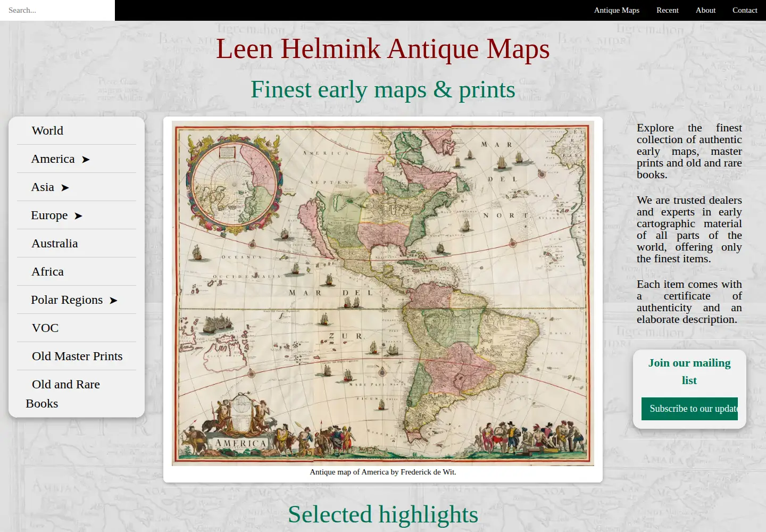Browse the World maps category
Screen dimensions: 766x532
click(x=47, y=130)
